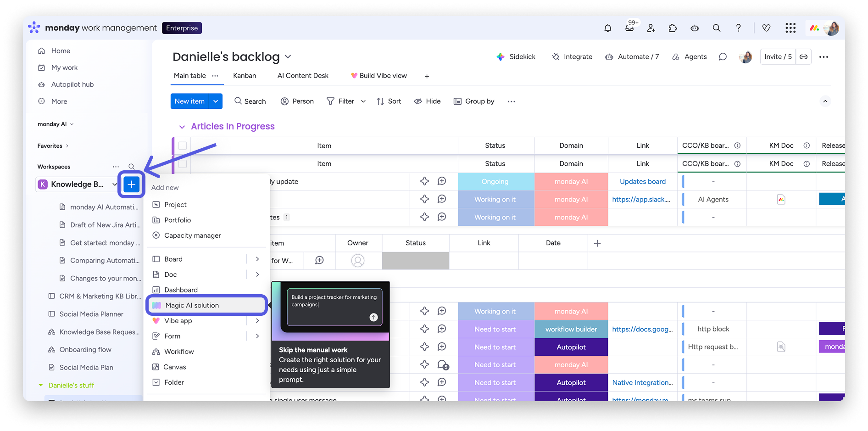The image size is (868, 431).
Task: Open the Agents panel
Action: pos(689,57)
